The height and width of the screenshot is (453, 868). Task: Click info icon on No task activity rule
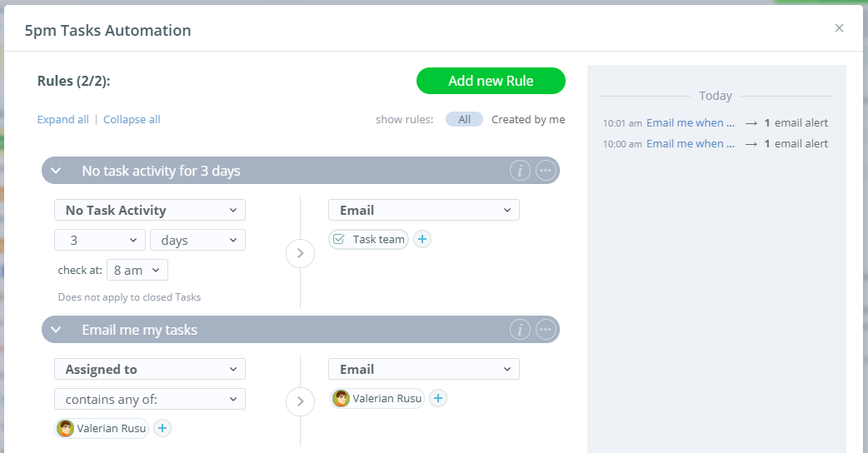(520, 171)
